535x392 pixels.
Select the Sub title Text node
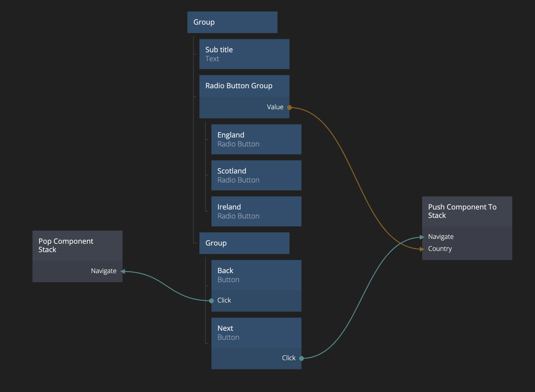click(x=244, y=54)
